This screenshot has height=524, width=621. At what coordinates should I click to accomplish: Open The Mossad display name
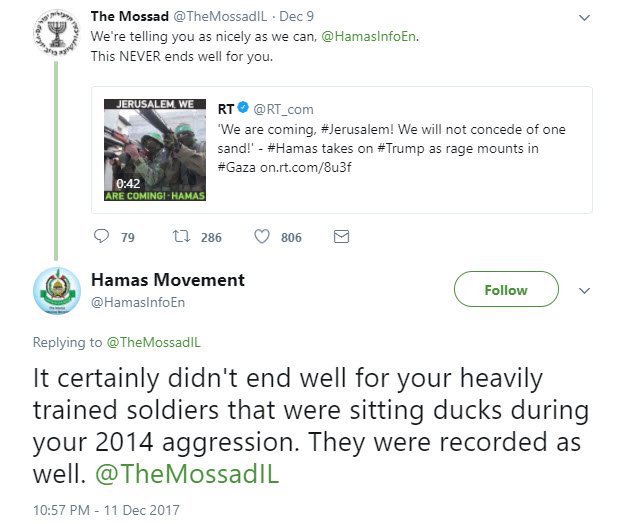click(x=130, y=16)
